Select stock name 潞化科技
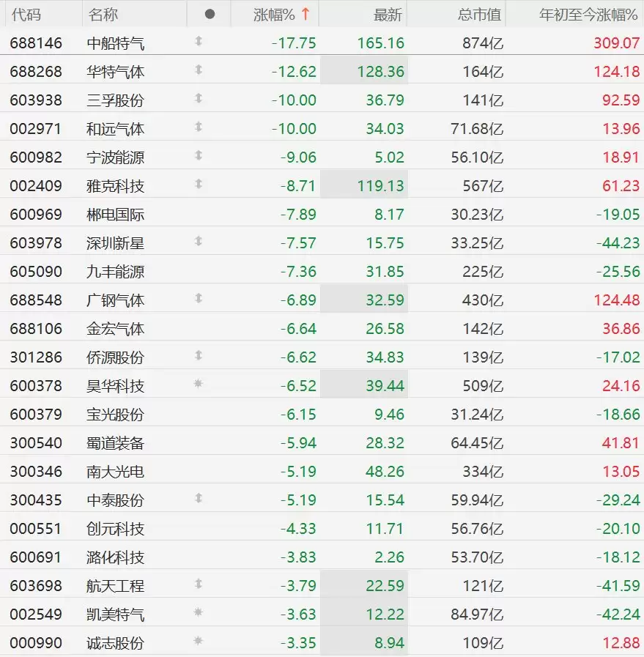644x657 pixels. (x=116, y=557)
